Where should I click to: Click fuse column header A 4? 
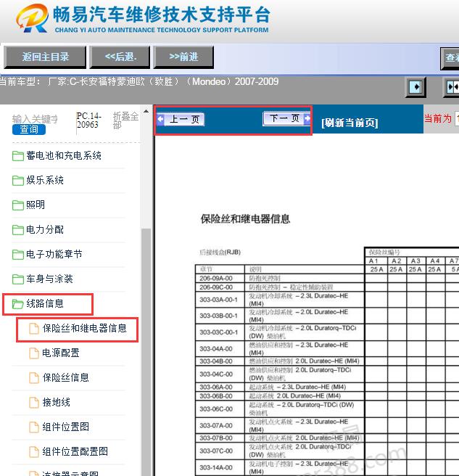(x=435, y=260)
